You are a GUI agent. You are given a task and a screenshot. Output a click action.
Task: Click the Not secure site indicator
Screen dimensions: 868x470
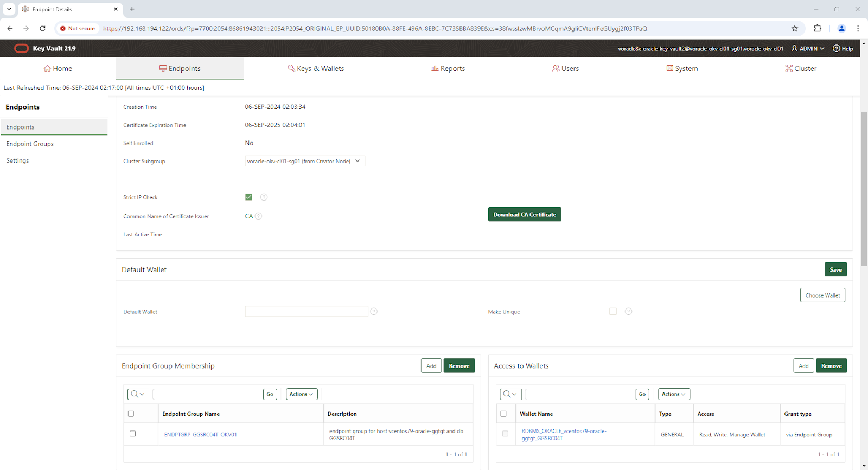click(78, 28)
